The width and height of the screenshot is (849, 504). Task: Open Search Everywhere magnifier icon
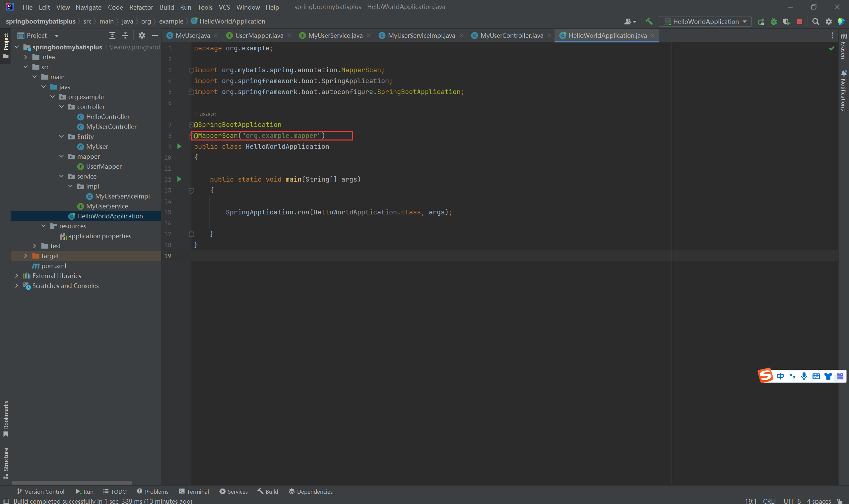pyautogui.click(x=816, y=22)
